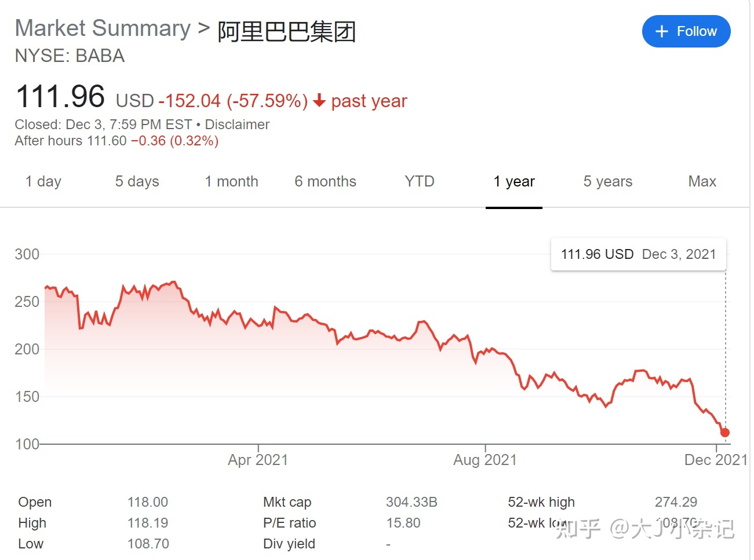This screenshot has width=754, height=560.
Task: Show the 5 years chart
Action: (x=608, y=181)
